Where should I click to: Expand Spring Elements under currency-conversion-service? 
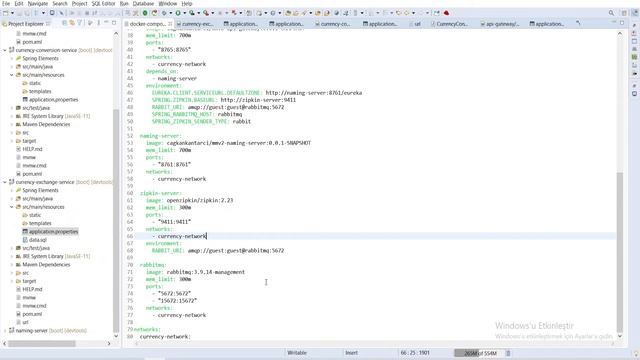tap(11, 58)
